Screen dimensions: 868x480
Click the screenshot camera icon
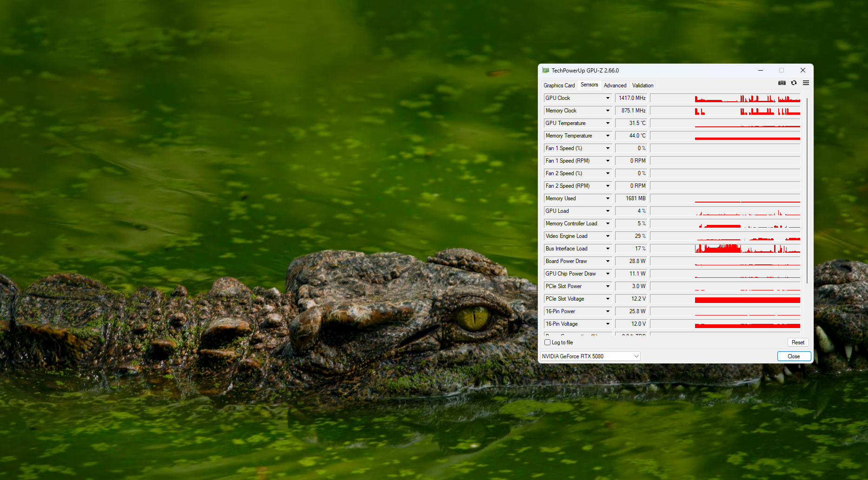click(x=782, y=83)
